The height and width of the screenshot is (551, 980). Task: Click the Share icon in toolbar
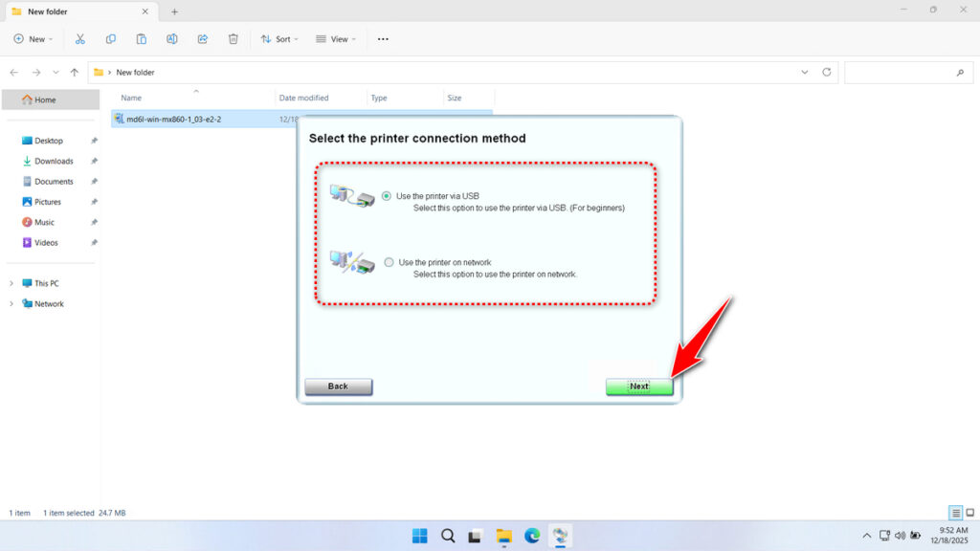click(203, 39)
